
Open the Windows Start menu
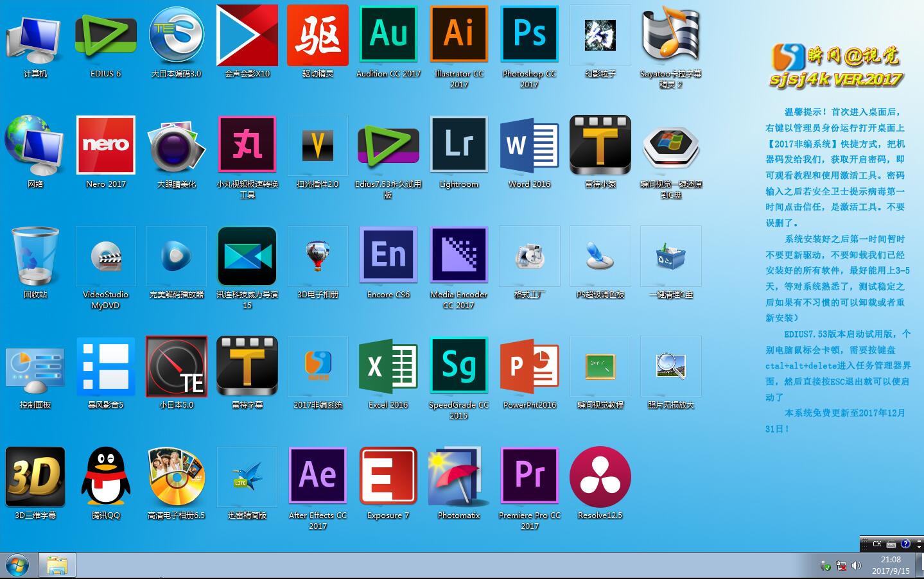point(17,566)
